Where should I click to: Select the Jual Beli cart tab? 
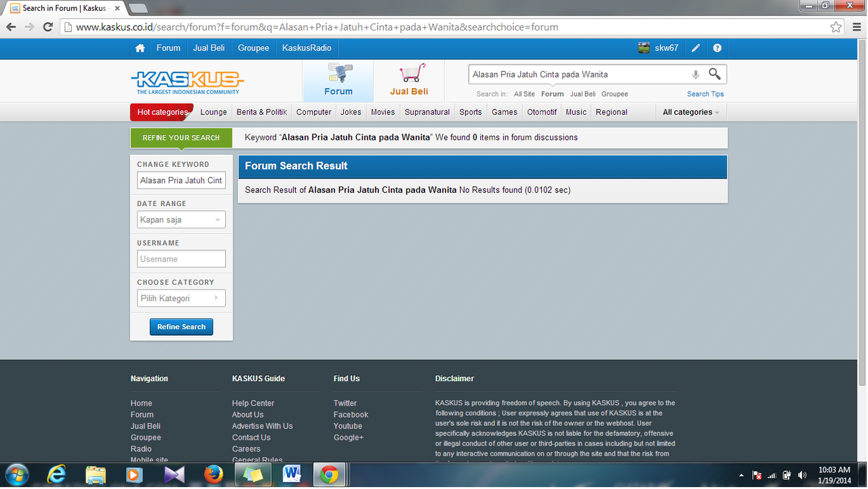pos(409,81)
